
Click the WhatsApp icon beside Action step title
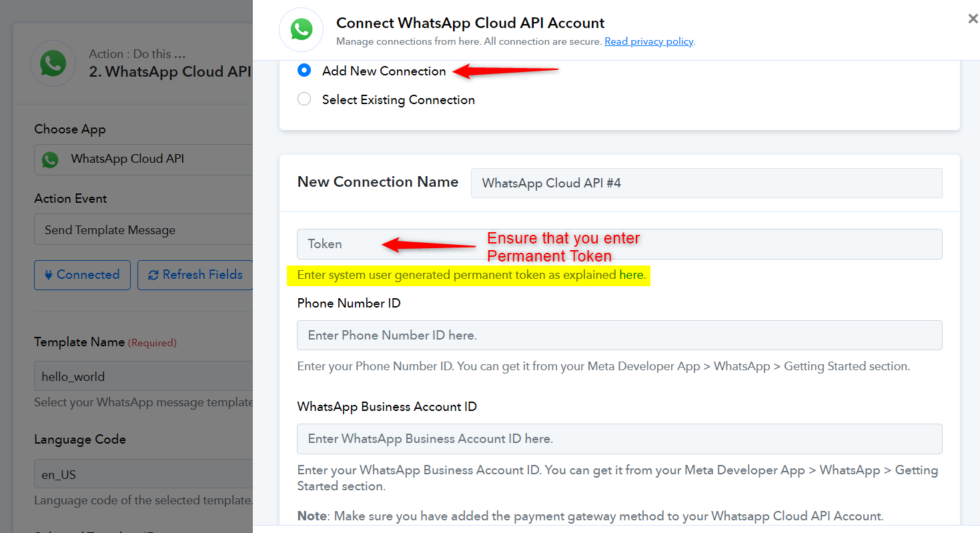(x=53, y=63)
